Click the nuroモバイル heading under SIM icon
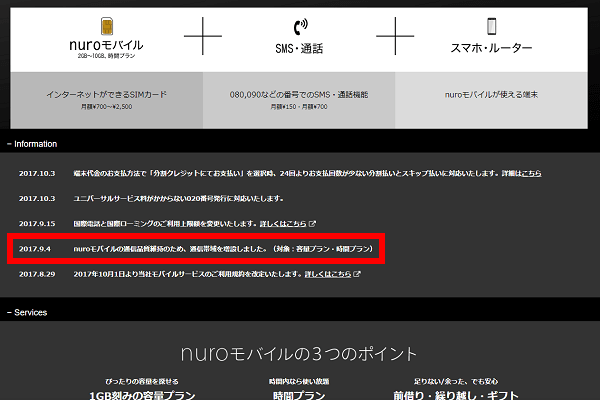Image resolution: width=600 pixels, height=400 pixels. [106, 45]
